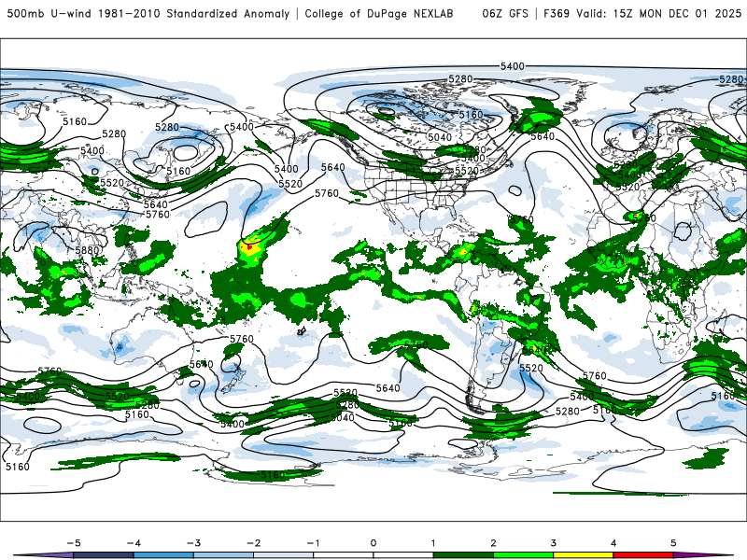
Task: Click the pale blue -2 to -1 colorbar segment
Action: click(284, 555)
